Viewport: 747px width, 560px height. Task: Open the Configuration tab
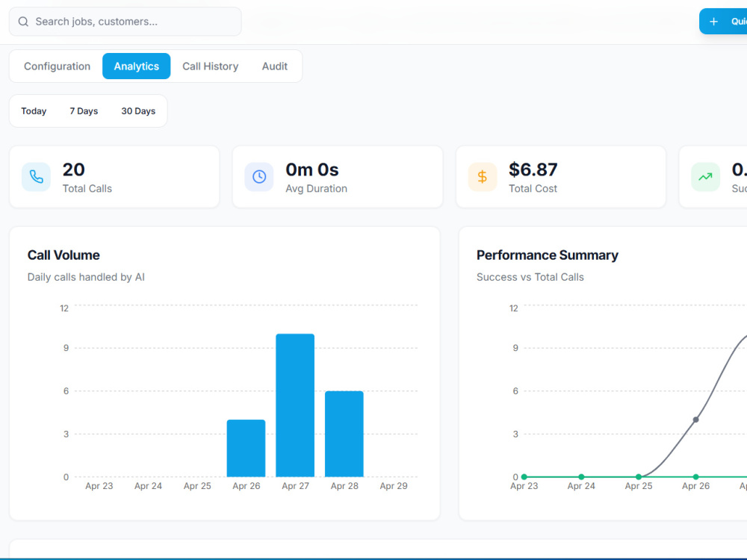pyautogui.click(x=58, y=66)
